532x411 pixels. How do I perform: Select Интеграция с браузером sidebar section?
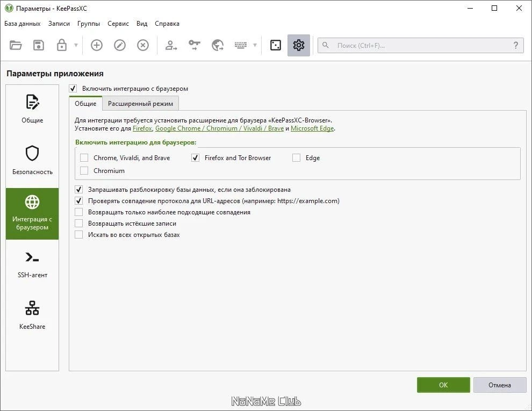coord(32,214)
